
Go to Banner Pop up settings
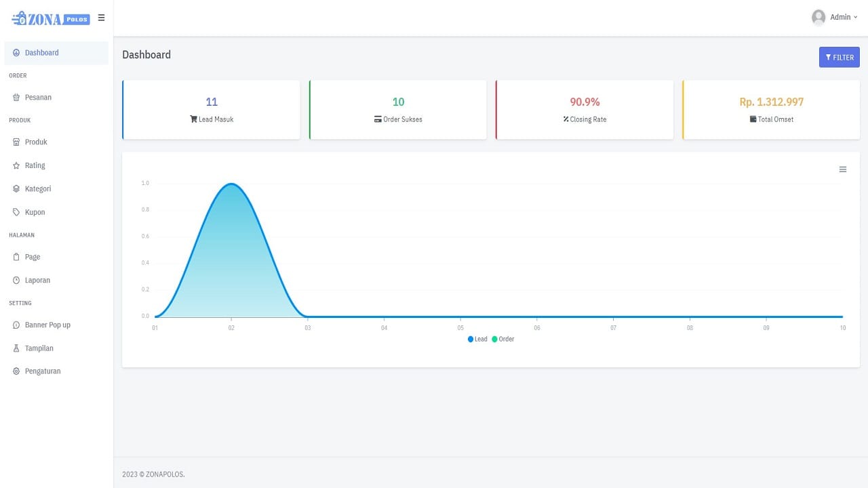click(47, 325)
